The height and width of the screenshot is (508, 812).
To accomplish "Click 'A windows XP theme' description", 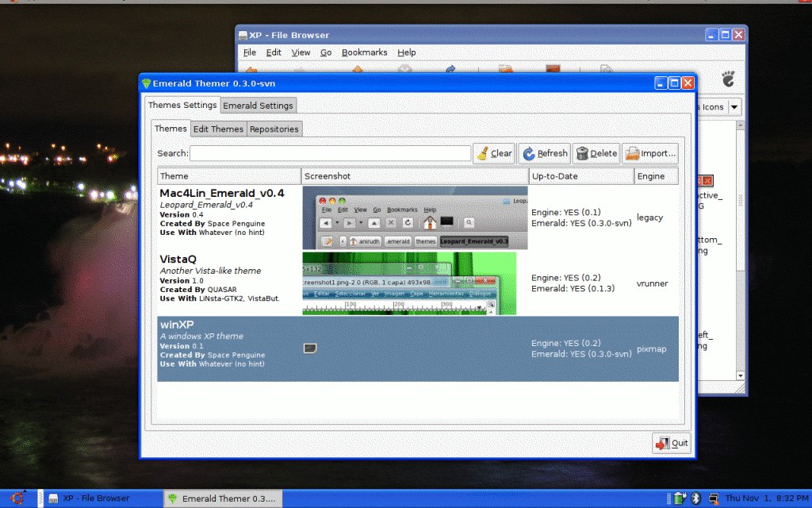I will pyautogui.click(x=201, y=336).
